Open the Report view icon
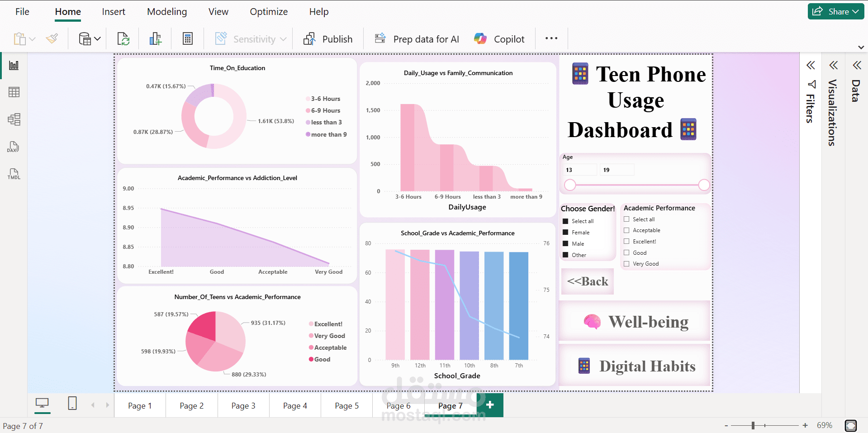 [x=14, y=66]
